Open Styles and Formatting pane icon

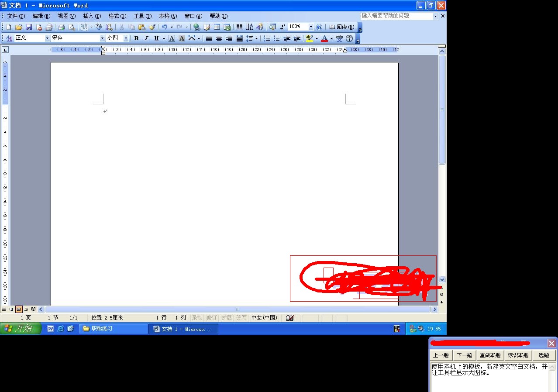(x=9, y=38)
